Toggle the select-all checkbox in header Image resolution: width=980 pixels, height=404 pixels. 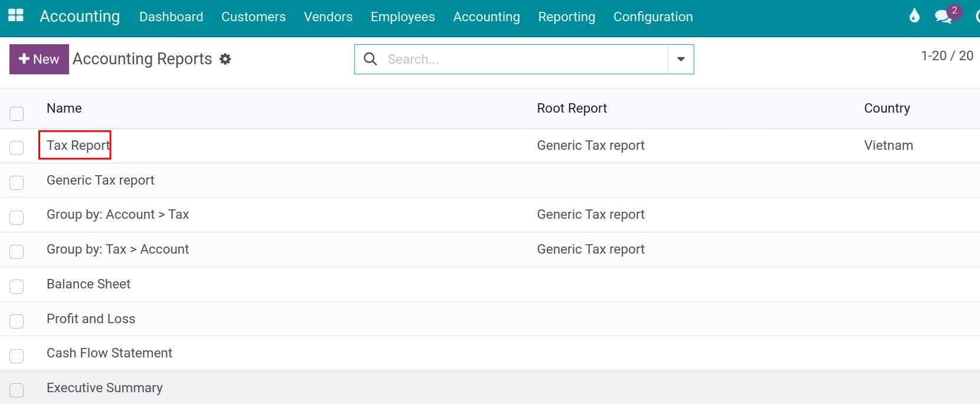point(17,113)
